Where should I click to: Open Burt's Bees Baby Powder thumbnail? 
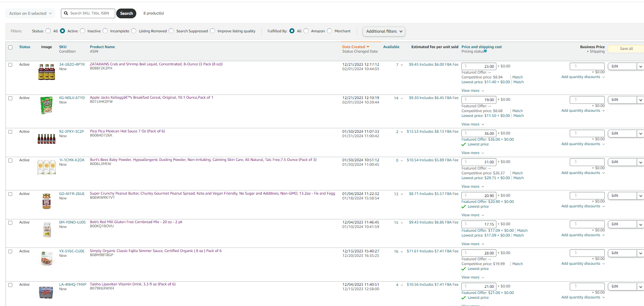(46, 167)
